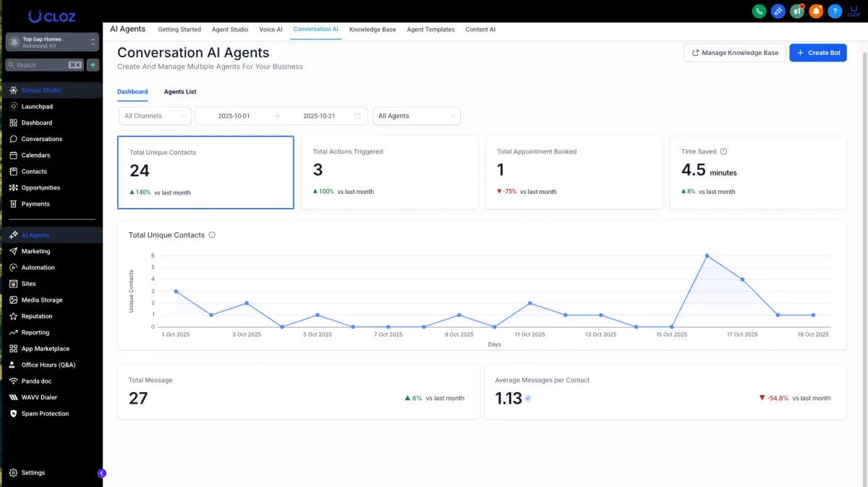Open the Top Gap Homes account switcher
868x487 pixels.
(x=51, y=43)
